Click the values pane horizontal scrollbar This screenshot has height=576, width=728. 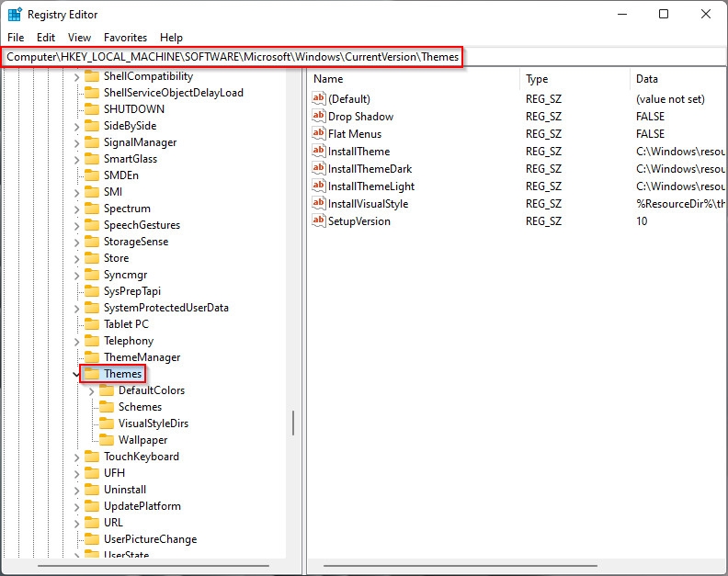tap(461, 566)
